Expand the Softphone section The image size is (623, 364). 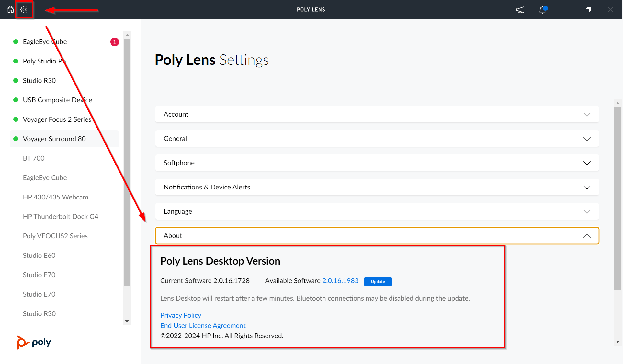377,163
